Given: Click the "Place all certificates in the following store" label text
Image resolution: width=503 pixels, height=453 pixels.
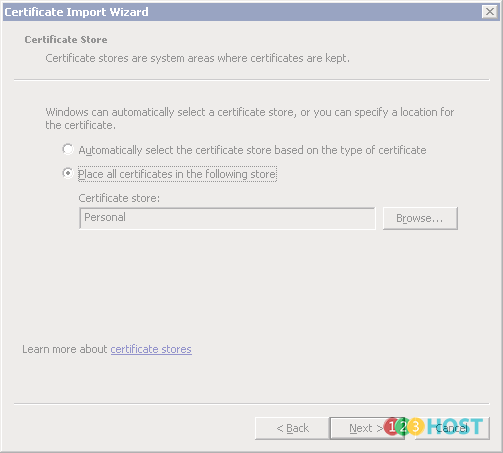Looking at the screenshot, I should 177,174.
